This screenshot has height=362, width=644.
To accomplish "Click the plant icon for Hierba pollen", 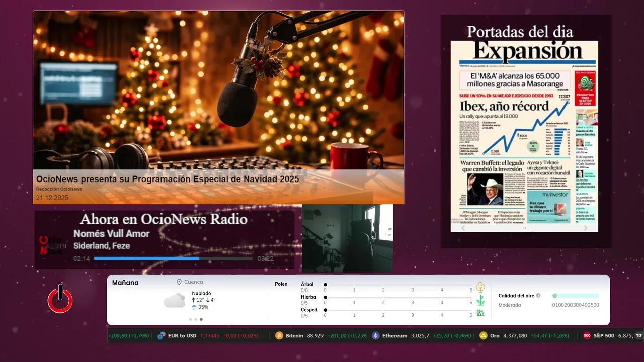I will click(x=480, y=300).
